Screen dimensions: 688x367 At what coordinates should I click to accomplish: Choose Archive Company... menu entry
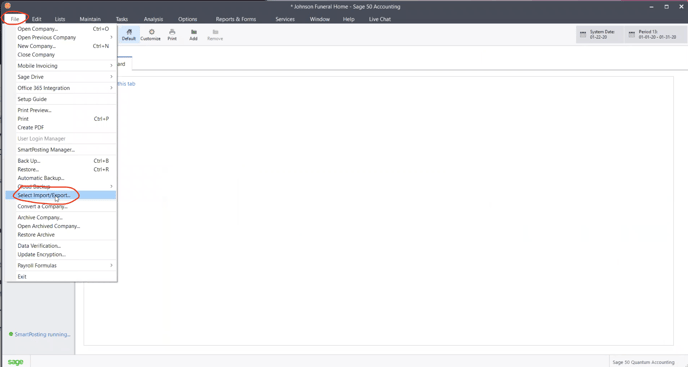(61, 217)
